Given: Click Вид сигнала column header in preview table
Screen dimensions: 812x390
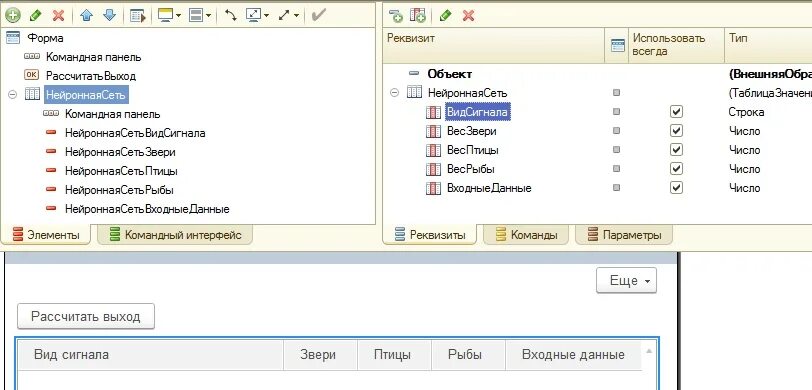Looking at the screenshot, I should point(150,355).
